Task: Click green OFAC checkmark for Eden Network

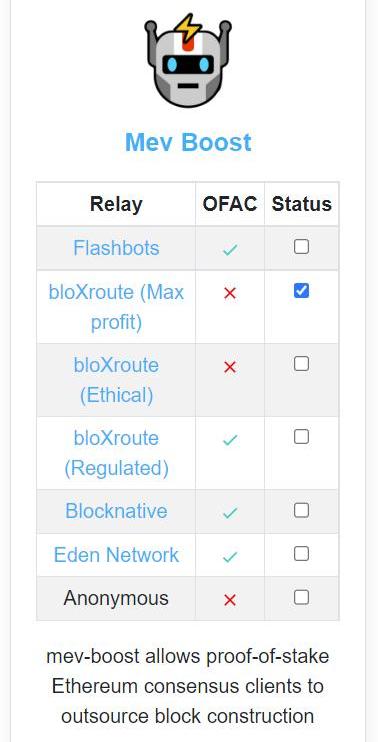Action: [x=230, y=557]
